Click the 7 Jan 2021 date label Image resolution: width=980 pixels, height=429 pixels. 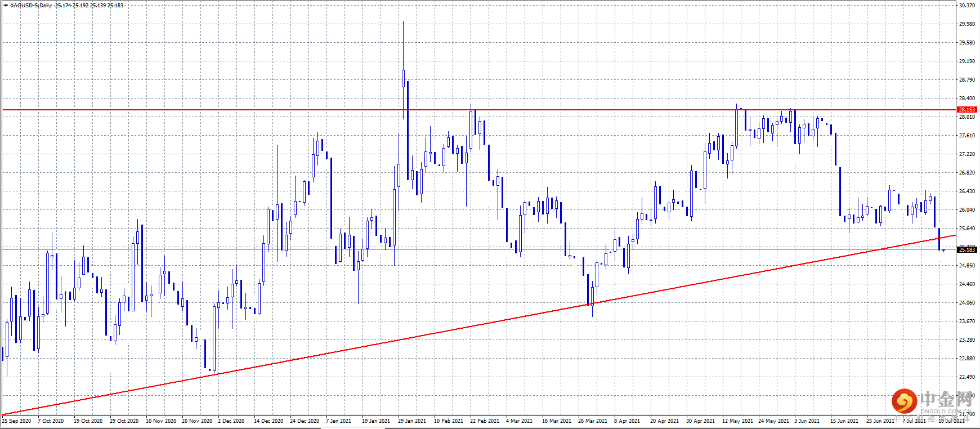(339, 421)
